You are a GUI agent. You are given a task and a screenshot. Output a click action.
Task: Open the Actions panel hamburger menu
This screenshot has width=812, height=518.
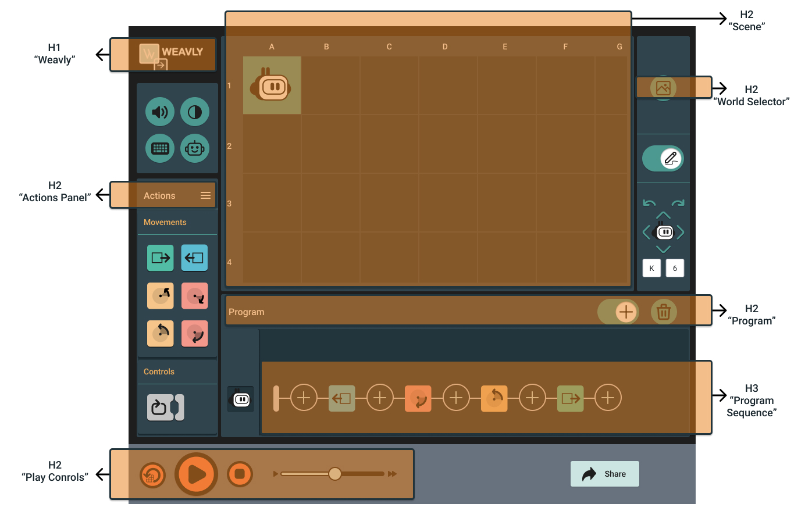pyautogui.click(x=205, y=195)
